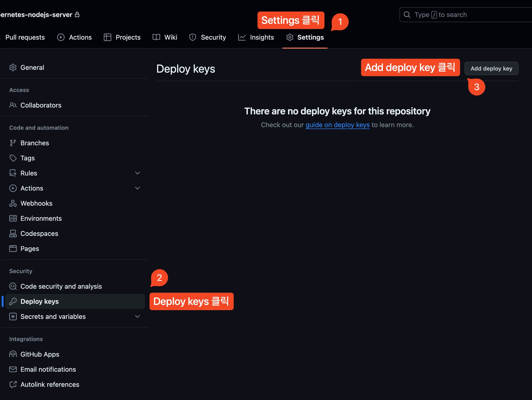Open the Wiki tab
The width and height of the screenshot is (532, 400).
click(x=165, y=37)
